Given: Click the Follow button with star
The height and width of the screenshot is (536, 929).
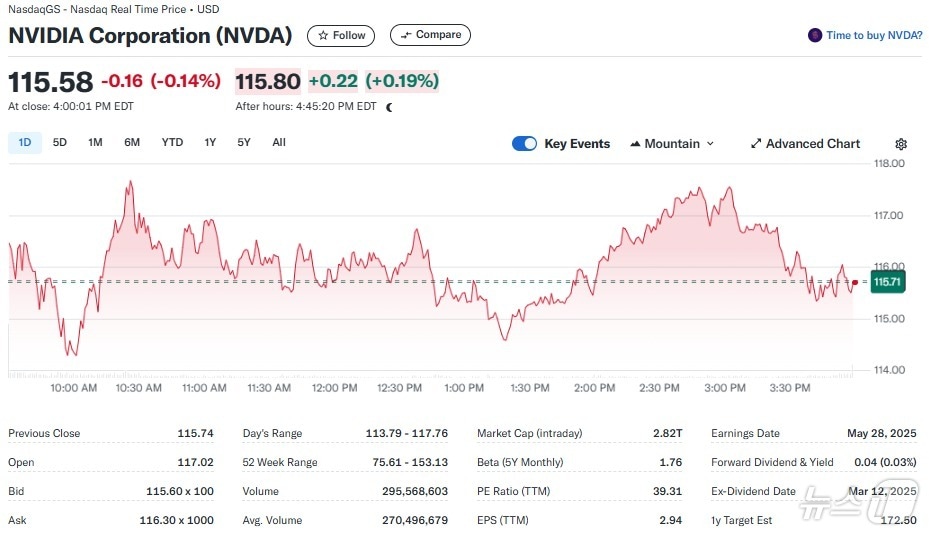Looking at the screenshot, I should tap(341, 35).
